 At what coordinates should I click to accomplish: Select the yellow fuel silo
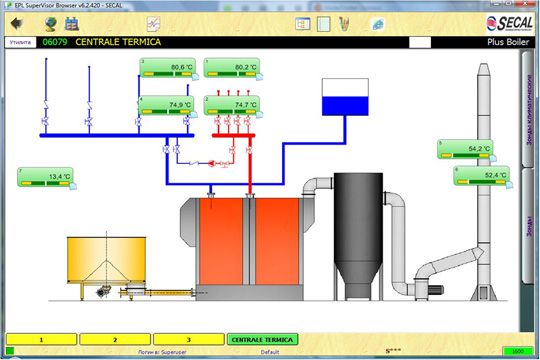pyautogui.click(x=106, y=260)
